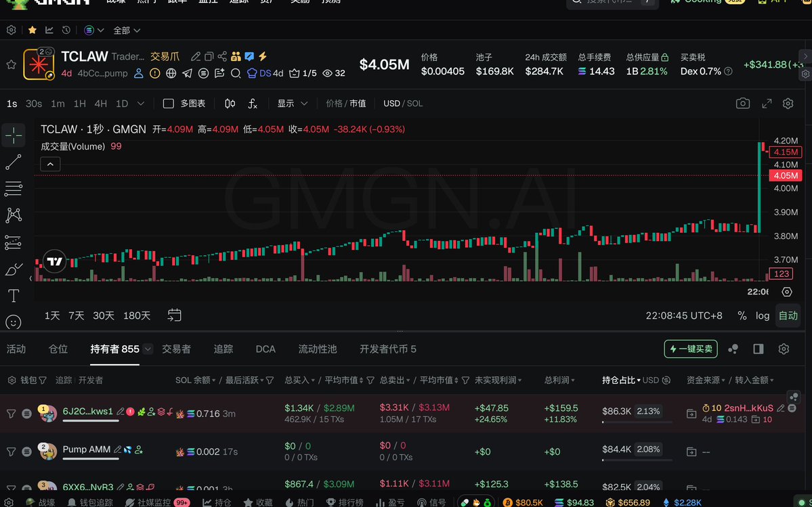Switch chart display to 价格
The width and height of the screenshot is (812, 507).
(334, 104)
